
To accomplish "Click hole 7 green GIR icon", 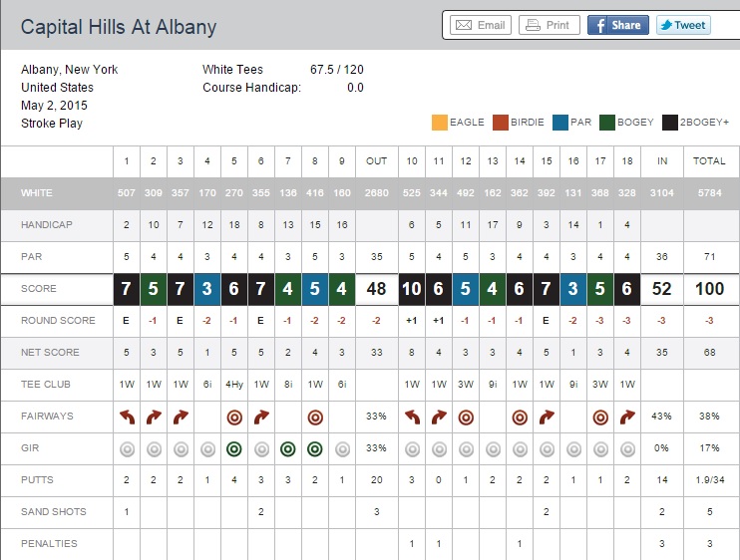I will [x=288, y=448].
